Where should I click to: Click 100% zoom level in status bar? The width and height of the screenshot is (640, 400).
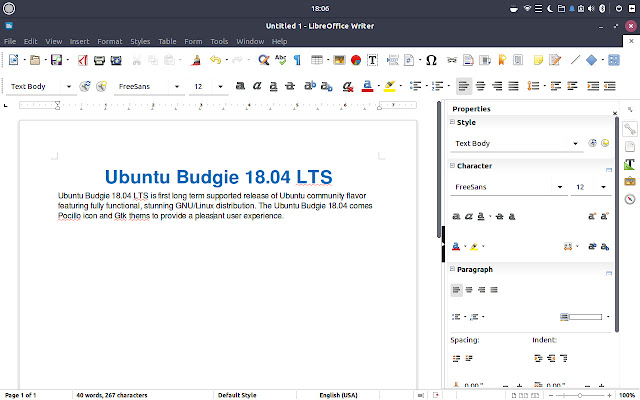click(627, 395)
